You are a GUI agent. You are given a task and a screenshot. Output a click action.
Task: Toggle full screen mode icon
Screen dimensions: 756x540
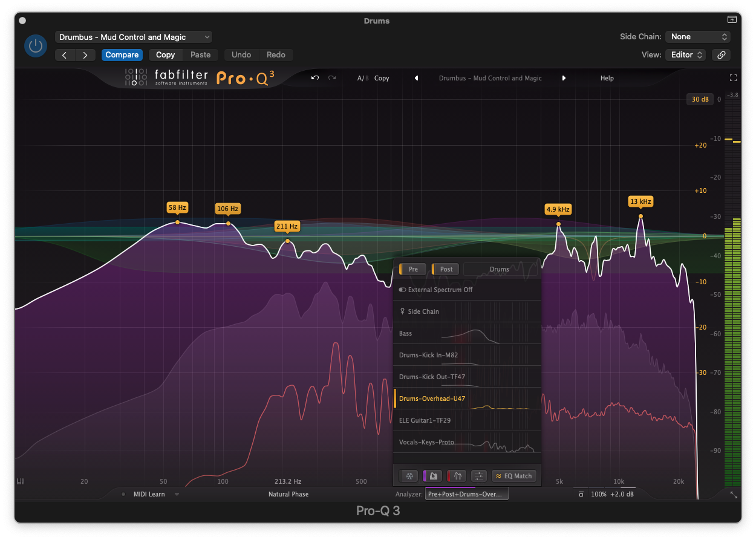coord(733,78)
